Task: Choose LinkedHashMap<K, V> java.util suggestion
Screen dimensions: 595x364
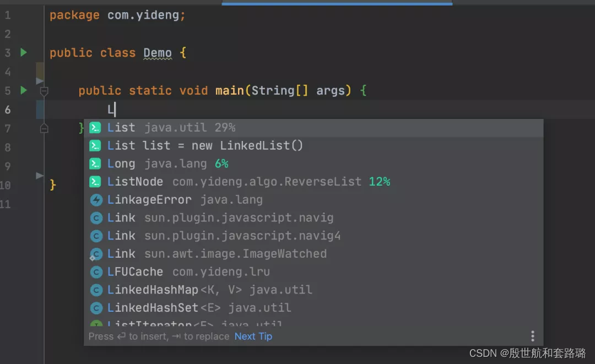Action: tap(313, 290)
